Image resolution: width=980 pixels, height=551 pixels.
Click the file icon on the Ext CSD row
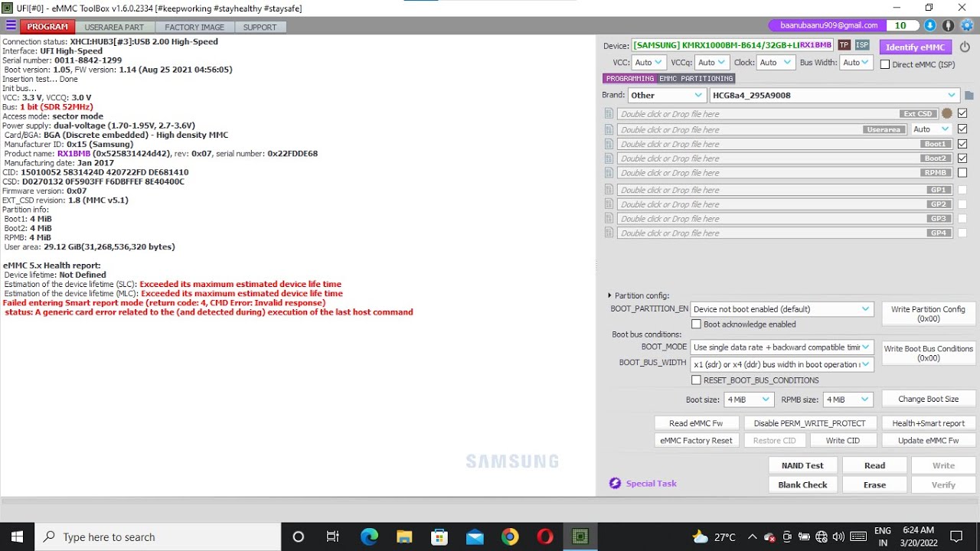tap(609, 114)
